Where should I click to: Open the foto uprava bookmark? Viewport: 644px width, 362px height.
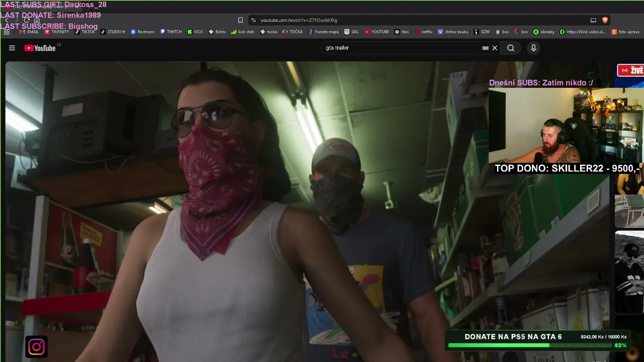pyautogui.click(x=625, y=32)
